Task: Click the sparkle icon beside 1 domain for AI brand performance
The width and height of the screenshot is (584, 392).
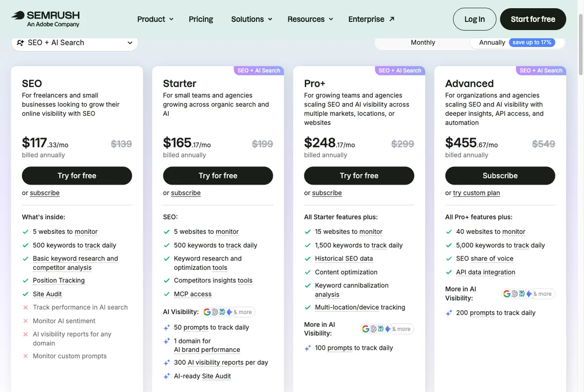Action: [167, 341]
